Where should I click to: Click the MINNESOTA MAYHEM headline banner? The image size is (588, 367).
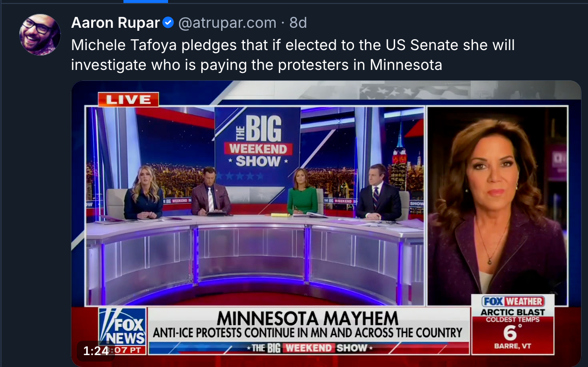click(x=307, y=318)
